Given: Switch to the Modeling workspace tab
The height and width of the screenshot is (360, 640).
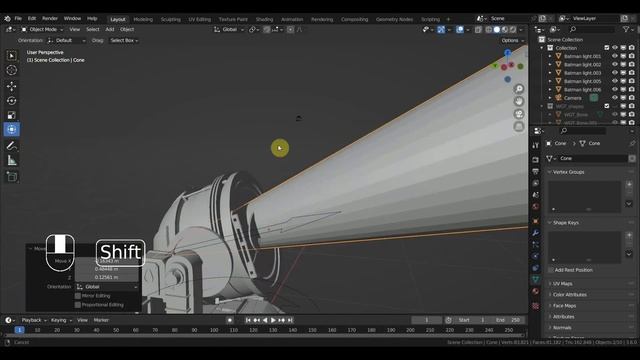Looking at the screenshot, I should (143, 19).
